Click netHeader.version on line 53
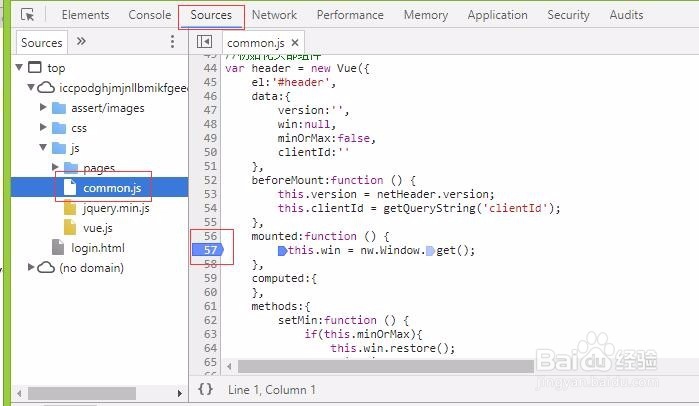 pos(432,194)
